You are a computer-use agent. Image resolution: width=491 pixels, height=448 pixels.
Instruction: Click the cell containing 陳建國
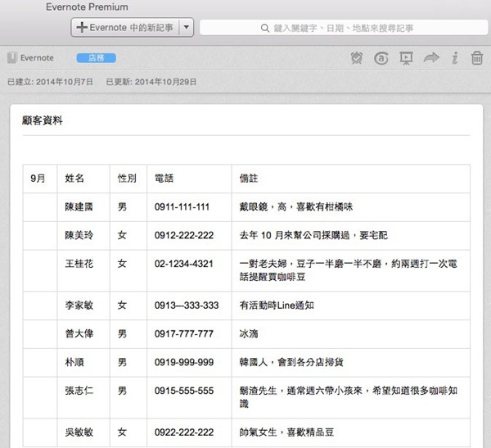click(79, 206)
